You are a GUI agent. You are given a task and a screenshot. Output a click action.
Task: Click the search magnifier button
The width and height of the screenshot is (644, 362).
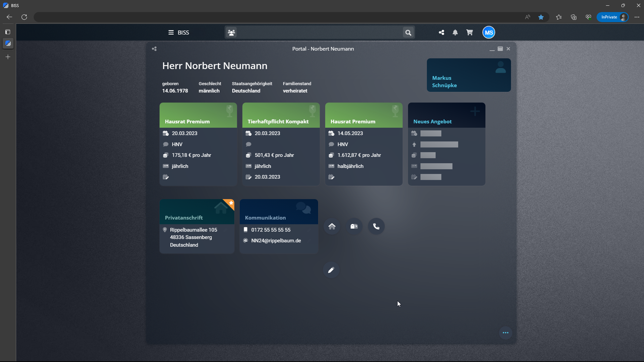click(x=408, y=33)
